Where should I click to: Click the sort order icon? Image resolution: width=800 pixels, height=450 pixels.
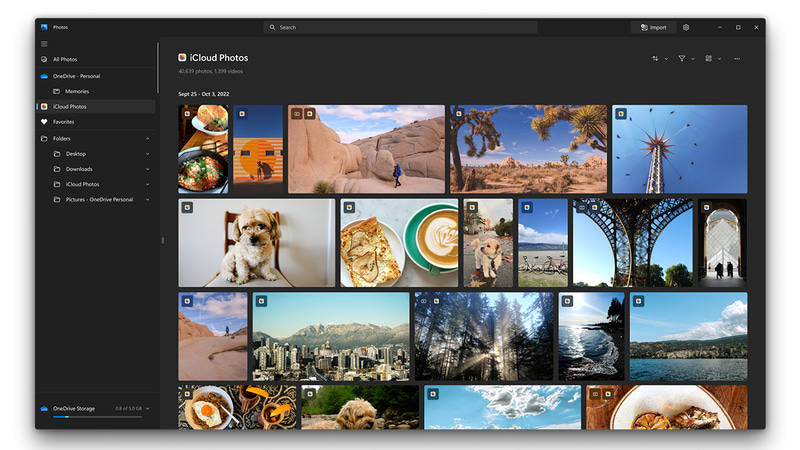[x=655, y=59]
